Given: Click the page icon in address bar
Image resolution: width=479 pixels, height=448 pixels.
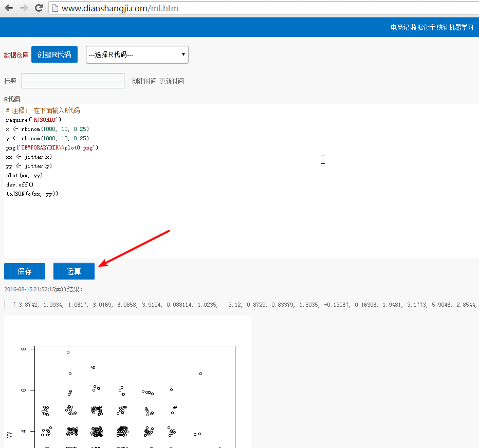Looking at the screenshot, I should pyautogui.click(x=55, y=8).
